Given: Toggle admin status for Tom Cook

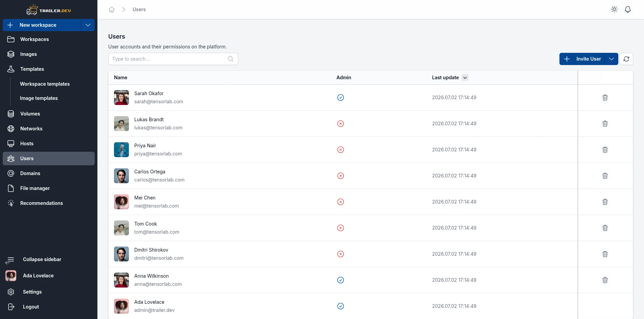Looking at the screenshot, I should click(341, 228).
